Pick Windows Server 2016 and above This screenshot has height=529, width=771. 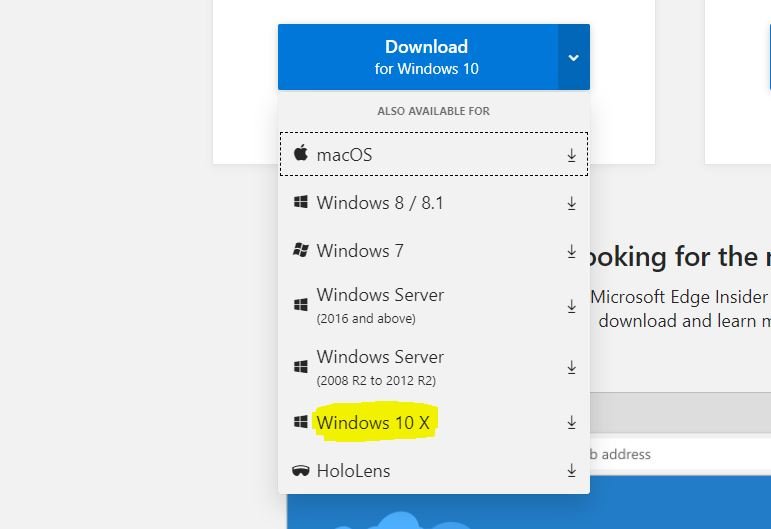379,305
